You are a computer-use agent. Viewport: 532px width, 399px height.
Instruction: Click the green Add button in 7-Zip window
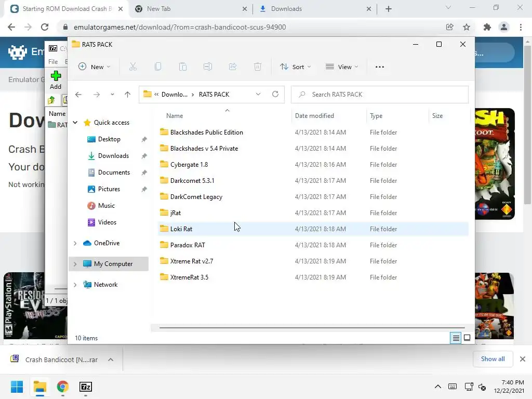[56, 81]
